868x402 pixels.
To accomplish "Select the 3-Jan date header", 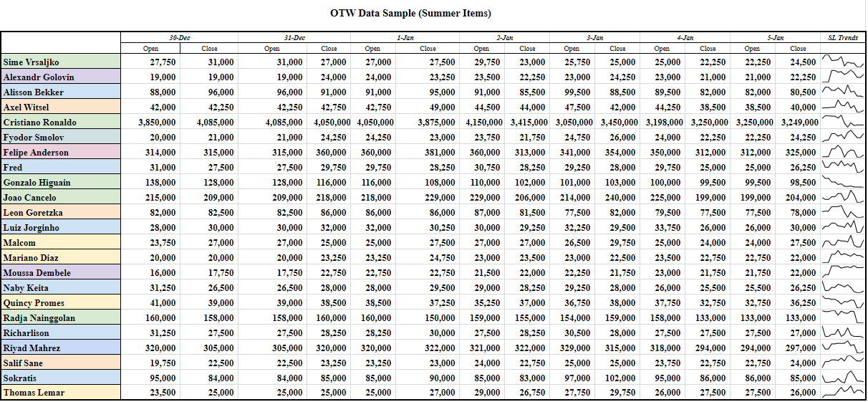I will pyautogui.click(x=594, y=37).
